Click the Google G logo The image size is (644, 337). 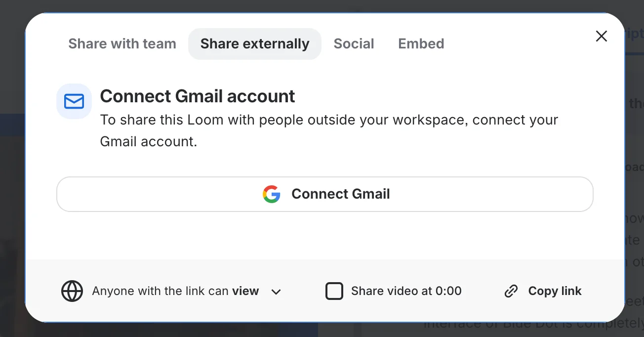pyautogui.click(x=271, y=194)
